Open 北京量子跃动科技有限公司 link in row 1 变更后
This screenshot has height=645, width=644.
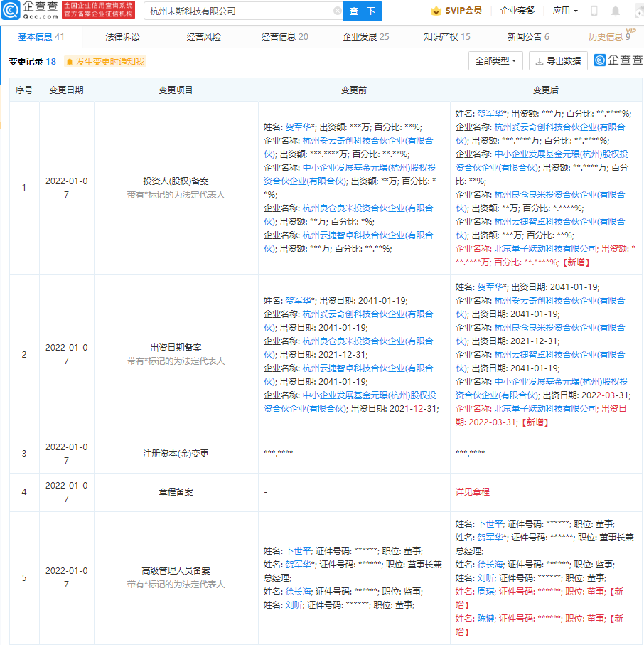546,248
